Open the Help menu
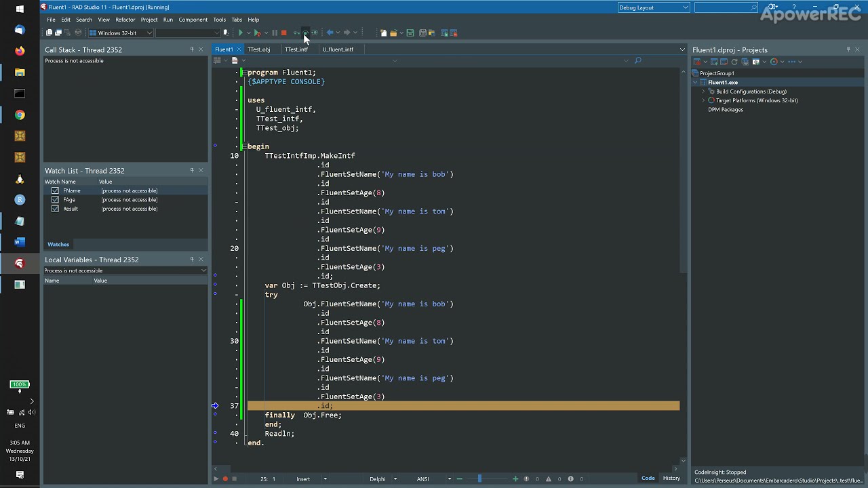The image size is (868, 488). pyautogui.click(x=254, y=20)
